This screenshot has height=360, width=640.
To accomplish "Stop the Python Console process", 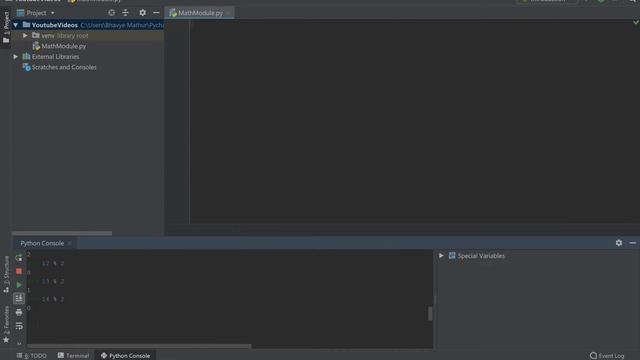I will (19, 271).
